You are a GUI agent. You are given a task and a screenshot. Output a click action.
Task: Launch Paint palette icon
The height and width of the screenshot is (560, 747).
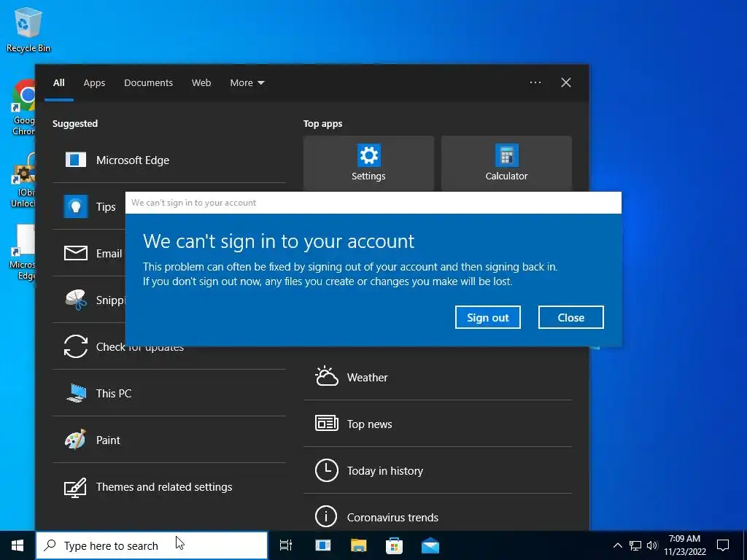click(76, 440)
